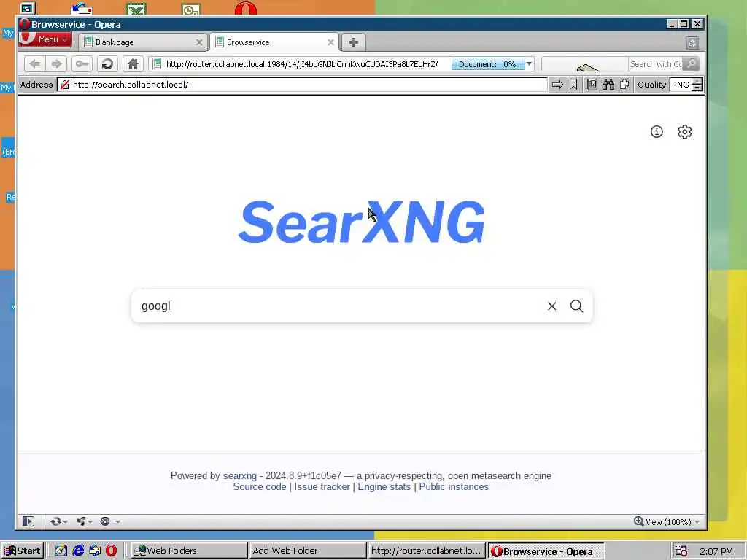Image resolution: width=747 pixels, height=560 pixels.
Task: Launch Internet Explorer from quick launch
Action: coord(78,551)
